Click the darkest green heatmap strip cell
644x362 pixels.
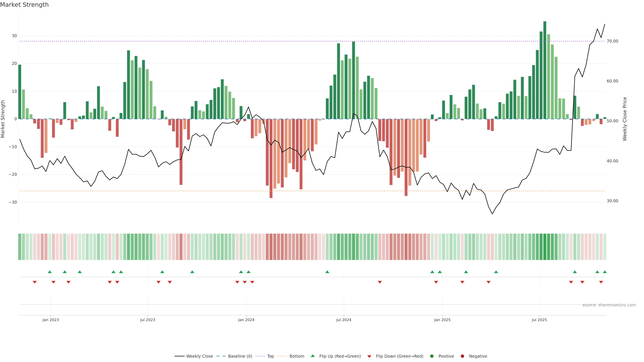point(545,247)
